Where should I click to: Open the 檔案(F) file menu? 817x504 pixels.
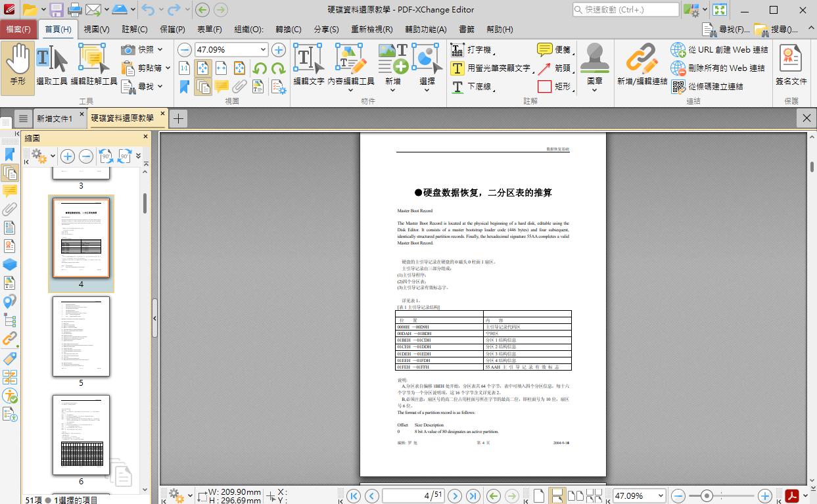18,30
